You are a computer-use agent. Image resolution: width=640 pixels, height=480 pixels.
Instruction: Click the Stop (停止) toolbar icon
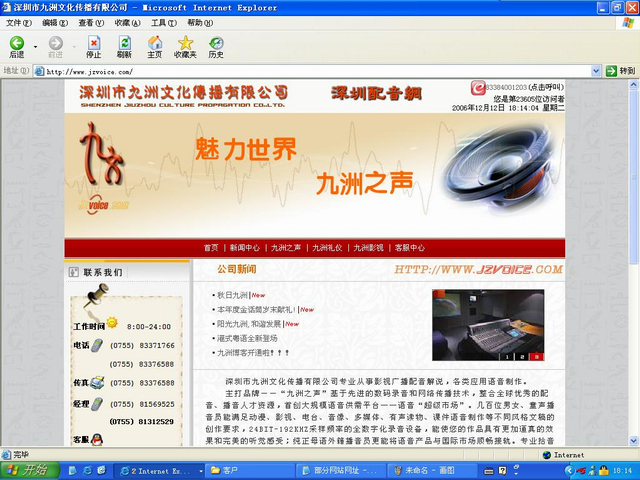coord(94,46)
